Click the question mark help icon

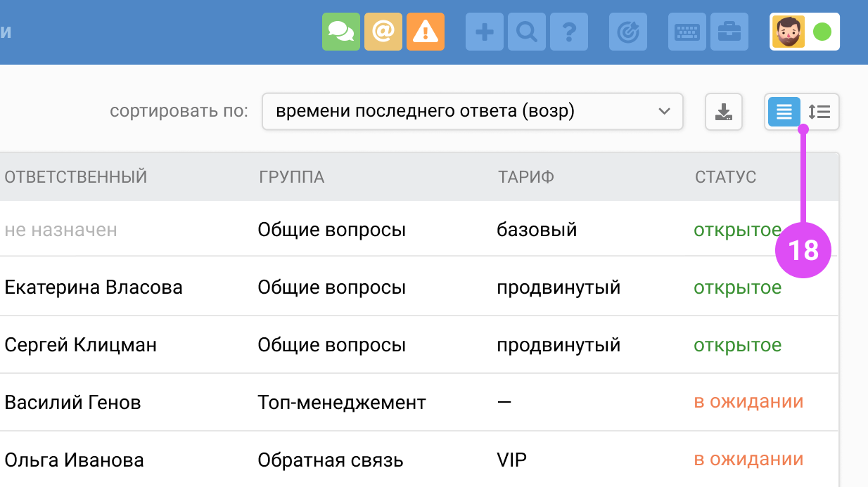point(569,32)
